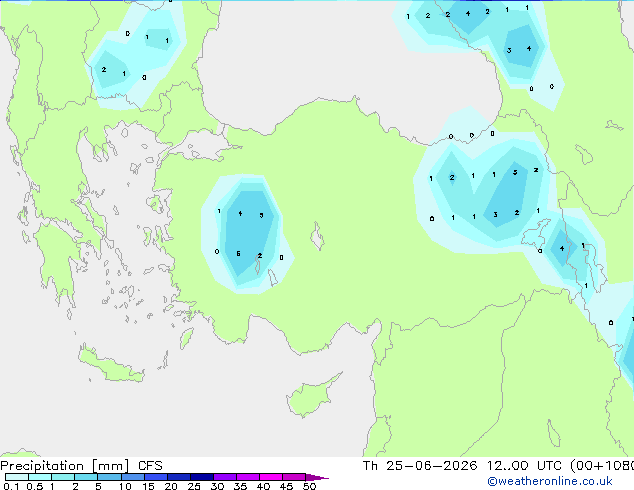Select the 40 to 45 mm legend swatch
The height and width of the screenshot is (490, 634).
(271, 477)
